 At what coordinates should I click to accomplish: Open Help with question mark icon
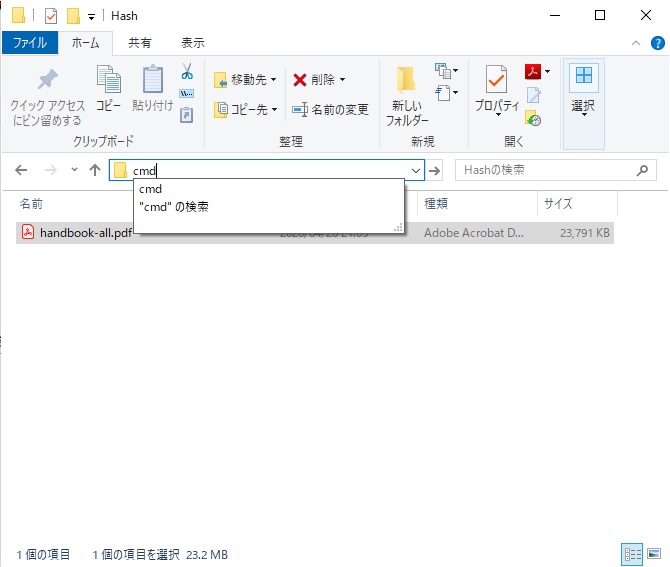coord(658,43)
